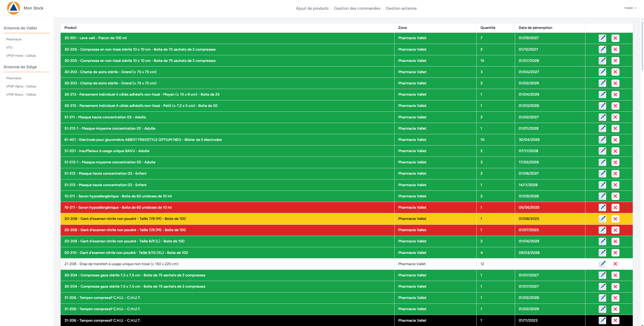Select VPSP Hotel - Cellule
Image resolution: width=644 pixels, height=326 pixels.
click(x=21, y=56)
